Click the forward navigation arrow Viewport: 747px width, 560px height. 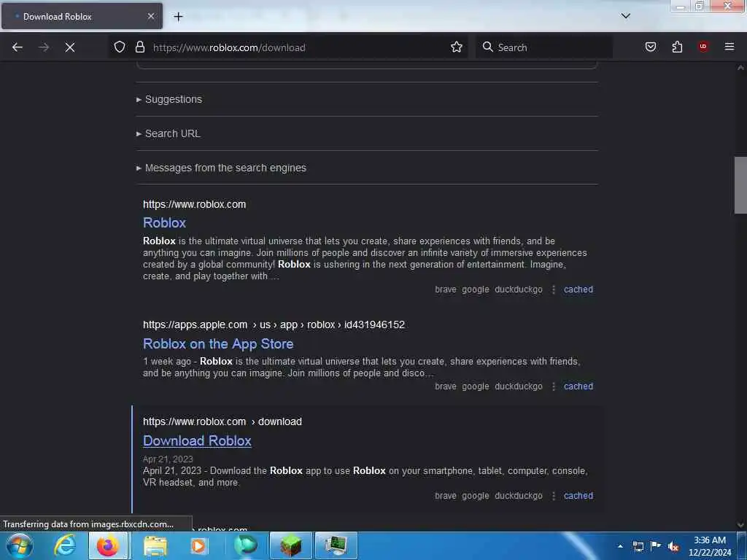[x=44, y=47]
